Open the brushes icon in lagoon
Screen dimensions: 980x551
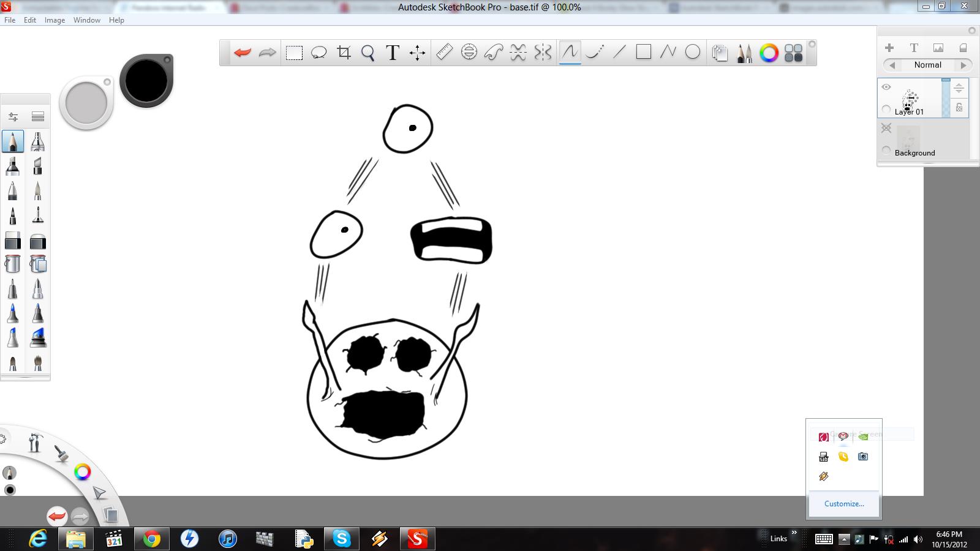click(61, 454)
